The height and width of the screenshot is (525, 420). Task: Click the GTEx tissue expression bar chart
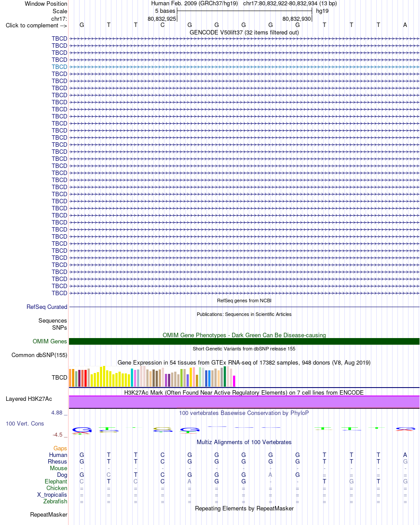(x=153, y=377)
